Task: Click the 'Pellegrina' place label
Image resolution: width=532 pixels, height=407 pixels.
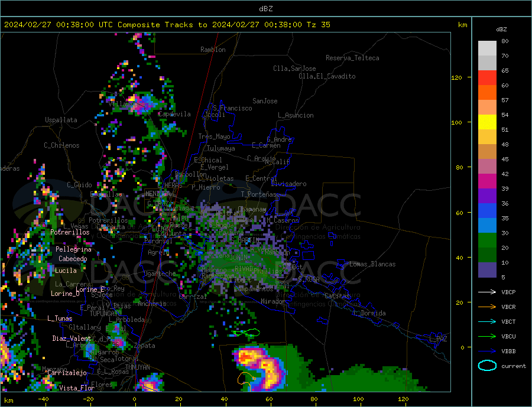Action: click(x=74, y=249)
